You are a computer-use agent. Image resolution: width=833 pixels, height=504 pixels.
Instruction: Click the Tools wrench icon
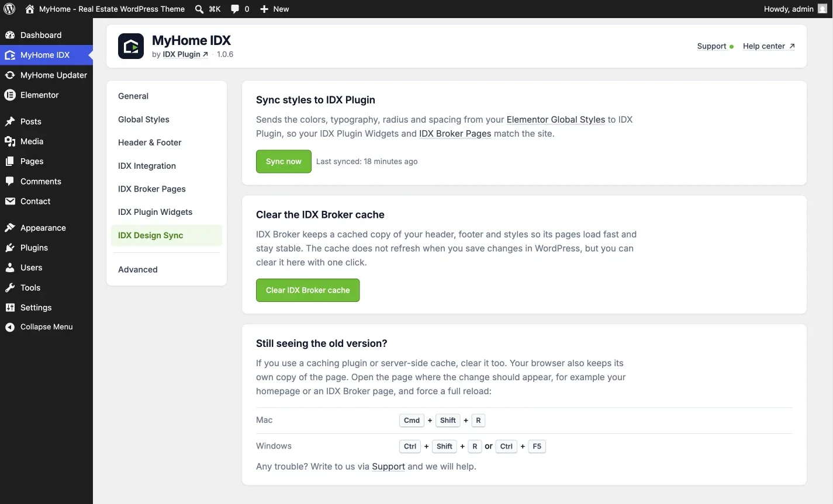click(x=10, y=287)
